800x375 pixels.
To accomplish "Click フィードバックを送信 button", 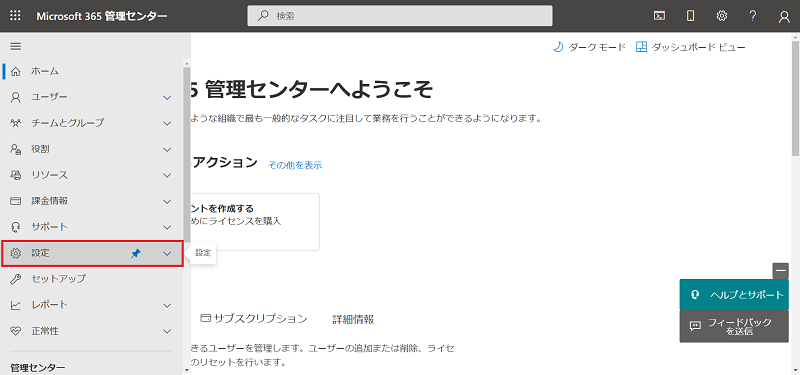I will (x=734, y=326).
